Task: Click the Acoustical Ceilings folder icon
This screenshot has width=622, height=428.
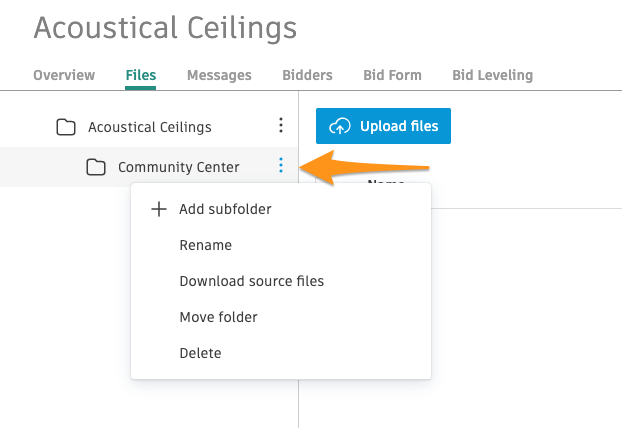Action: pyautogui.click(x=66, y=127)
